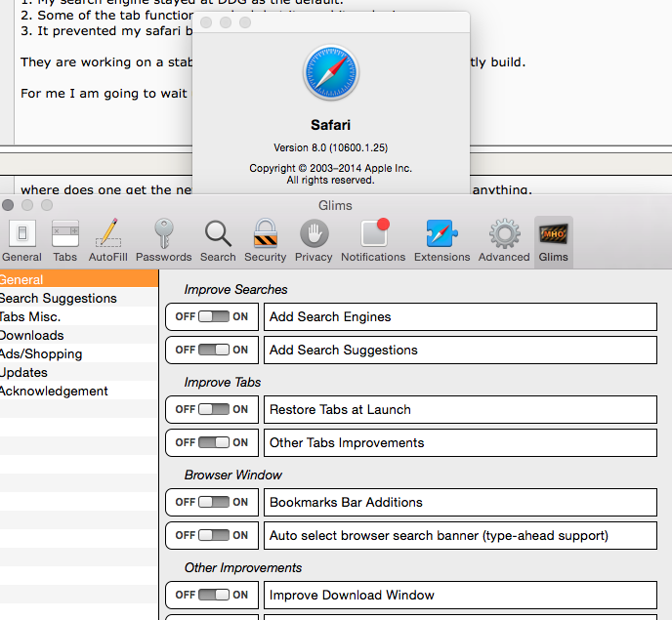Open the AutoFill pencil preferences pane
The width and height of the screenshot is (672, 620).
point(108,241)
